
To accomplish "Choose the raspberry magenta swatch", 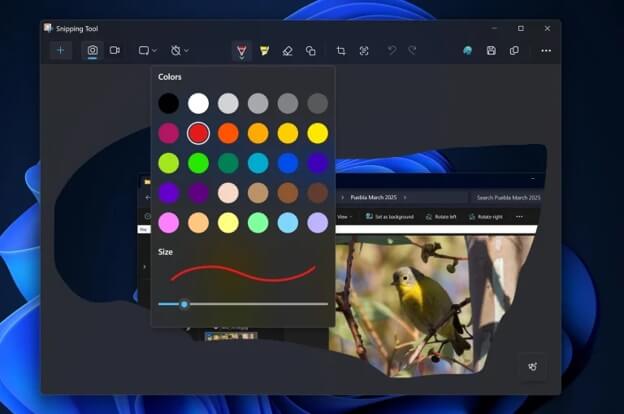I will [x=169, y=133].
